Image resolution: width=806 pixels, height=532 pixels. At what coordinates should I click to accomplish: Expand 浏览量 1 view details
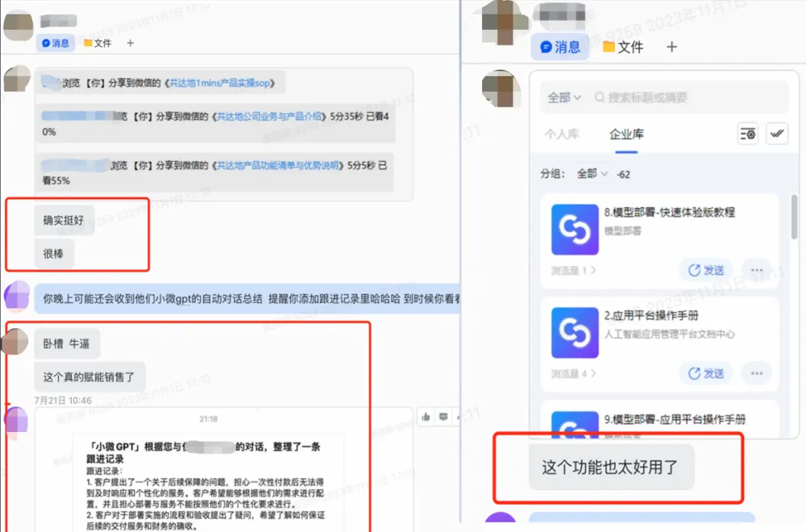574,271
